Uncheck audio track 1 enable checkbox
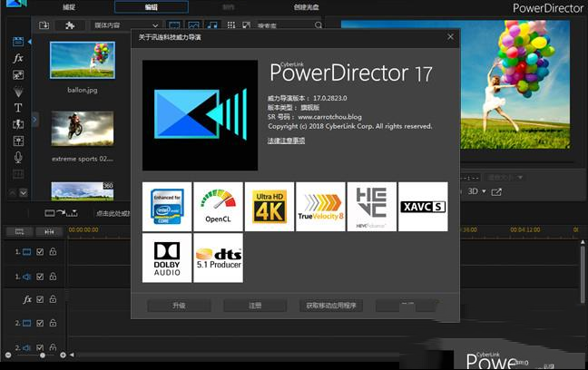The height and width of the screenshot is (370, 588). [x=40, y=277]
